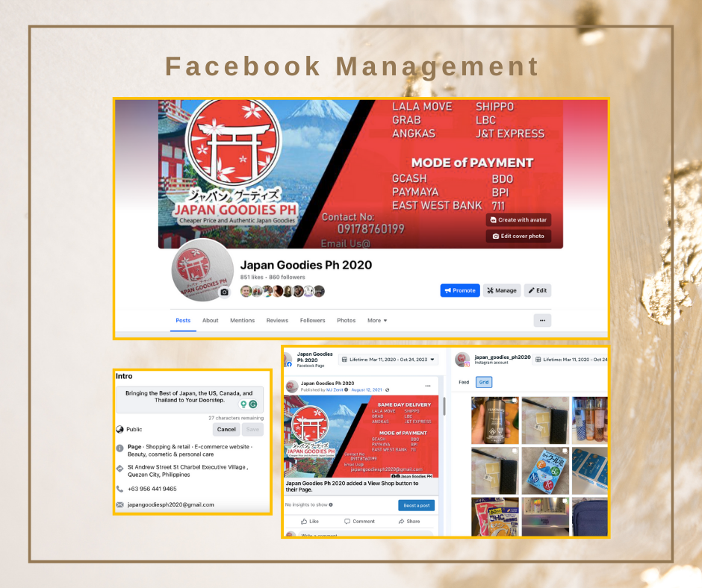Click the calendar icon in the Instagram Lifetime selector
The height and width of the screenshot is (588, 702).
[538, 360]
